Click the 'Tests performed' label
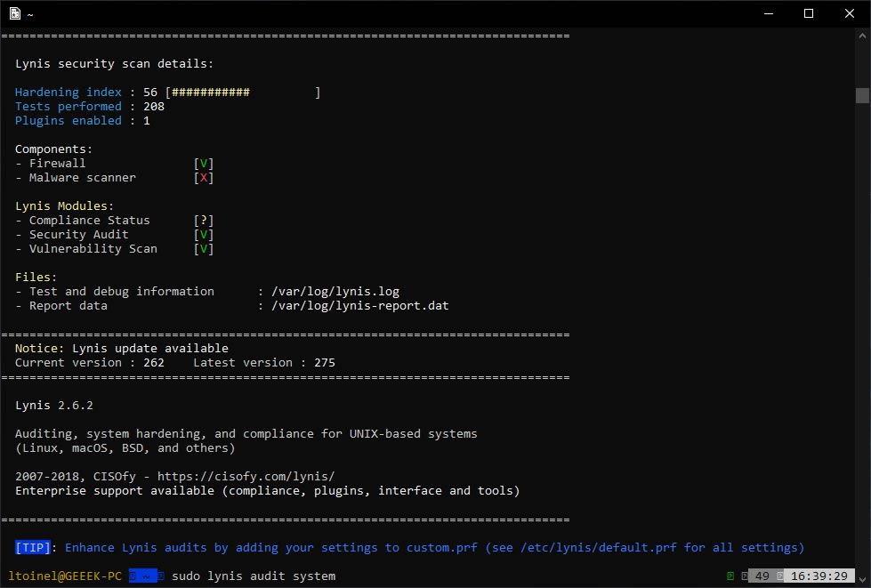The height and width of the screenshot is (588, 871). (x=68, y=106)
